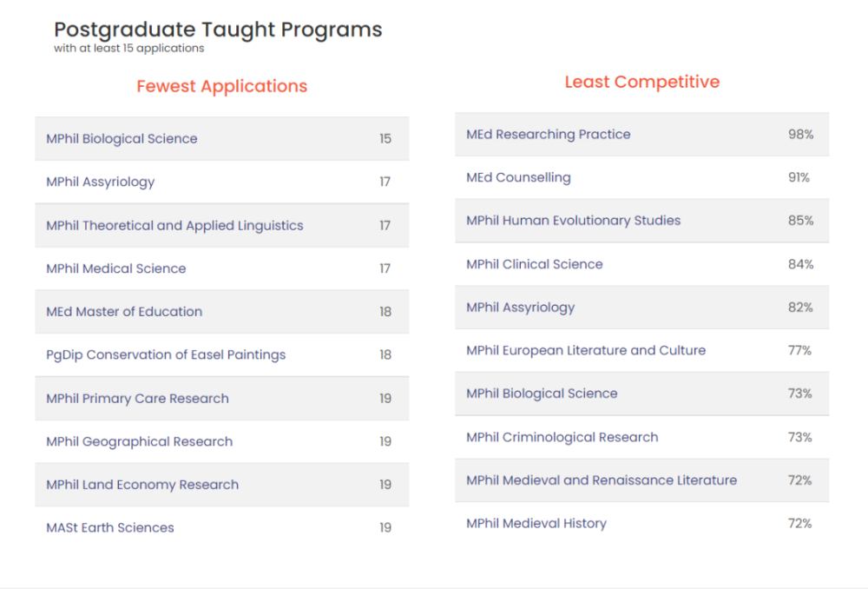Open the MPhil Biological Science row under Fewest Applications
Viewport: 868px width, 589px height.
coord(222,138)
